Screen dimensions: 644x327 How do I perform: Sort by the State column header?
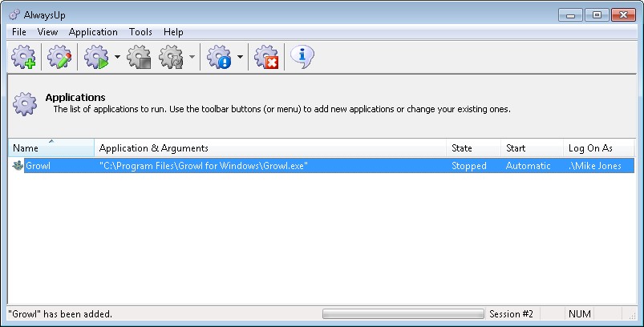473,147
